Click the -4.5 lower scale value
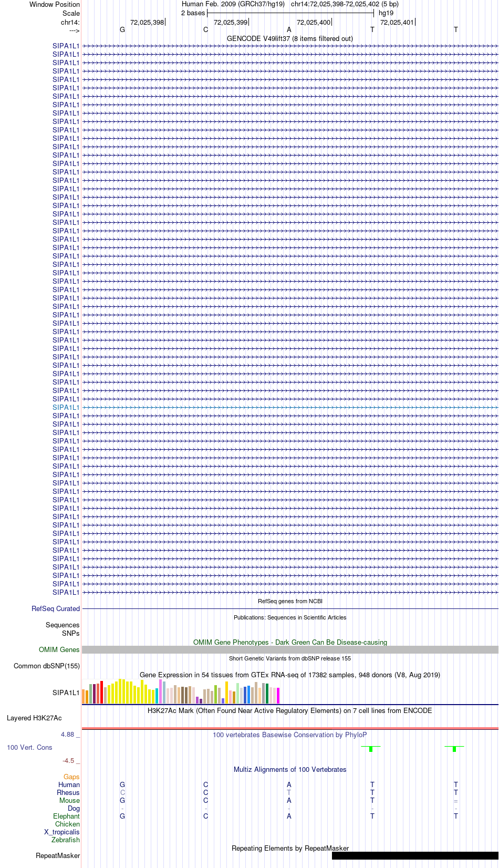499x868 pixels. coord(68,760)
